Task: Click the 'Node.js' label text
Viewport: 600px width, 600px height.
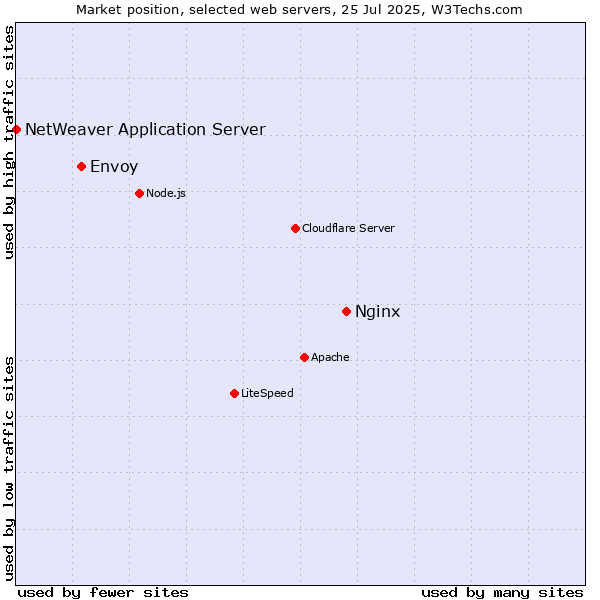Action: 166,194
